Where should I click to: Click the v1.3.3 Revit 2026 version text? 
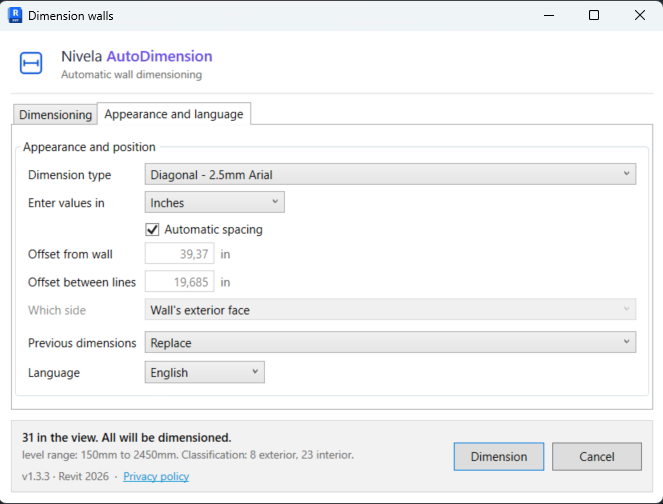pos(65,477)
